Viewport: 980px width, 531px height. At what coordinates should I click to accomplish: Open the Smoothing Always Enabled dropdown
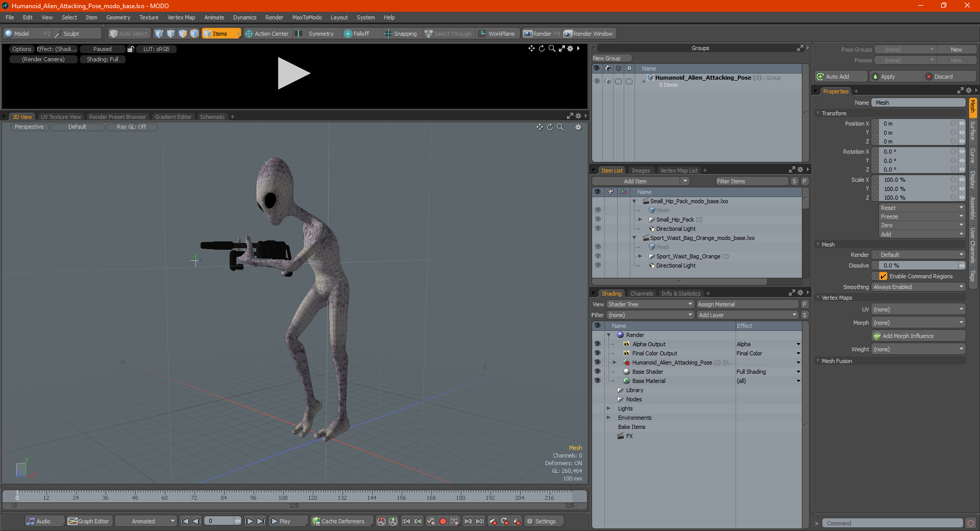coord(918,287)
